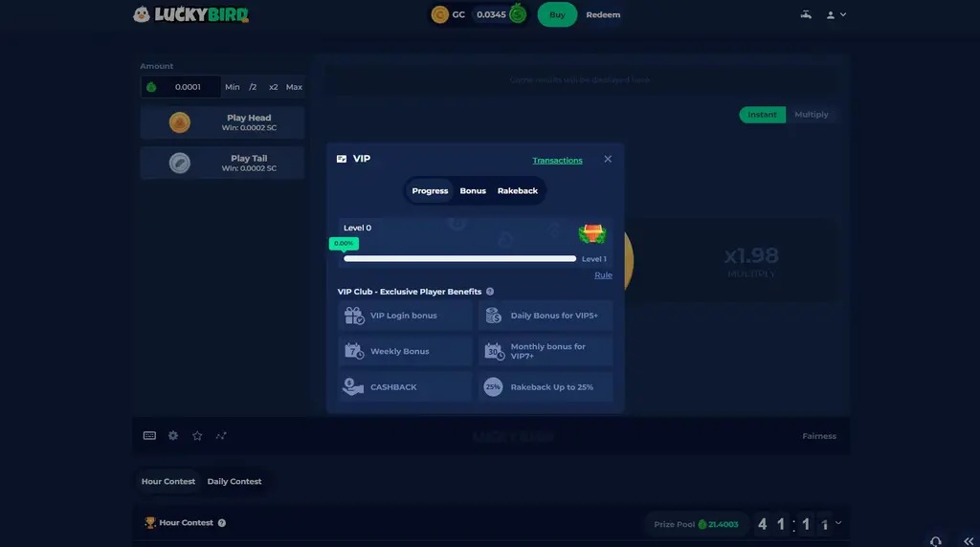Screen dimensions: 980x547
Task: Open the treasure chest reward icon
Action: click(591, 233)
